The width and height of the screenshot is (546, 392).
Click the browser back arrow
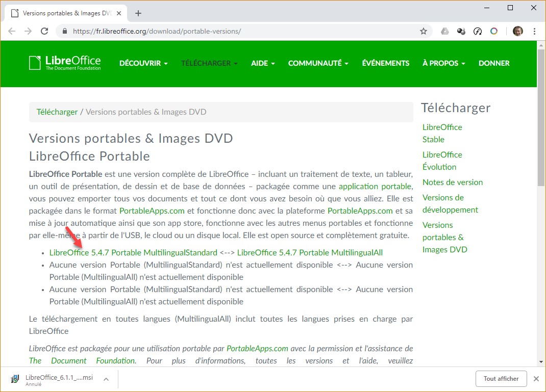(x=12, y=31)
